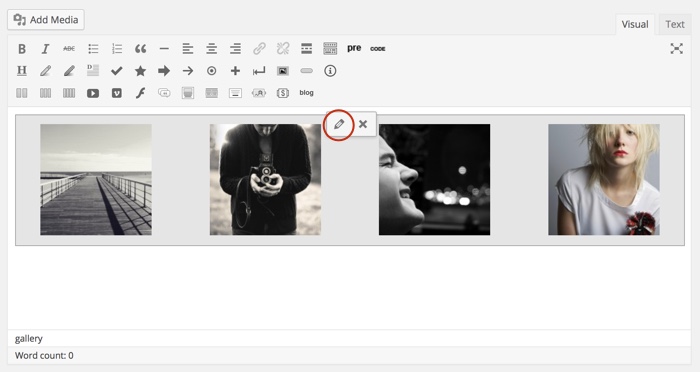Insert a checkmark shortcode
700x372 pixels.
tap(117, 71)
